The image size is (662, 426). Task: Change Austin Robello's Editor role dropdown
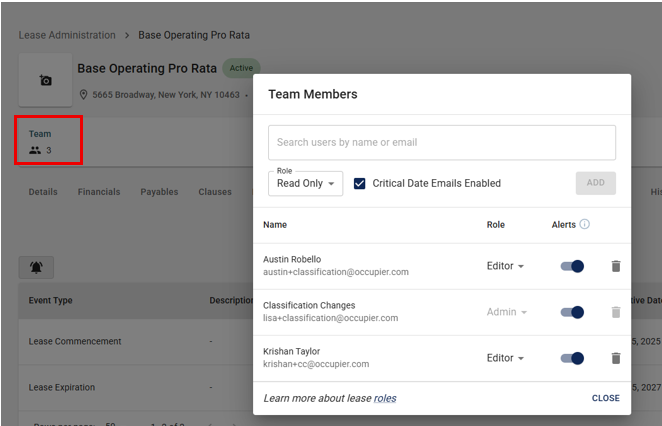(x=505, y=266)
